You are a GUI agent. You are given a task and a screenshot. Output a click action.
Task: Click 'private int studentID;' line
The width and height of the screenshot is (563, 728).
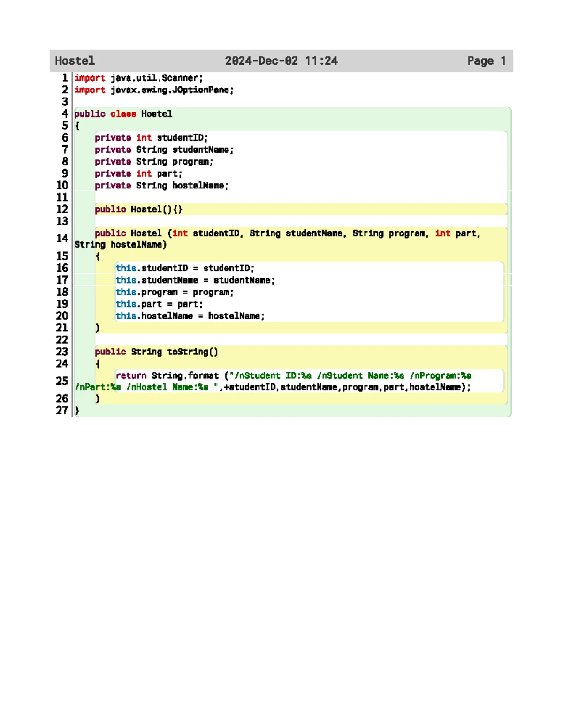point(151,137)
